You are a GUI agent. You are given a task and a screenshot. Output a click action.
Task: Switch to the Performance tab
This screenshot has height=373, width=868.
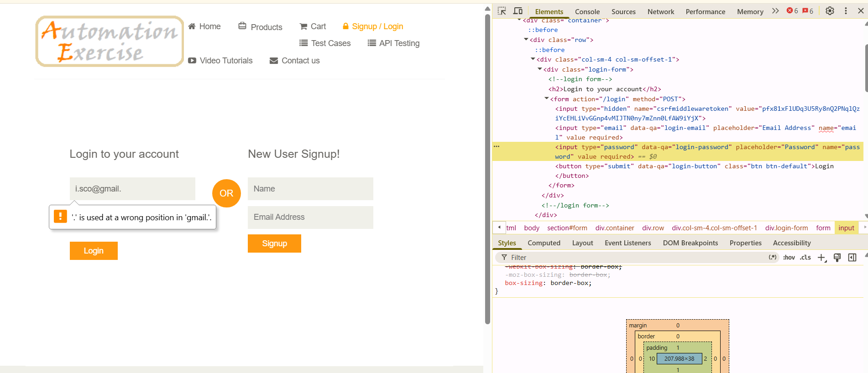tap(706, 12)
